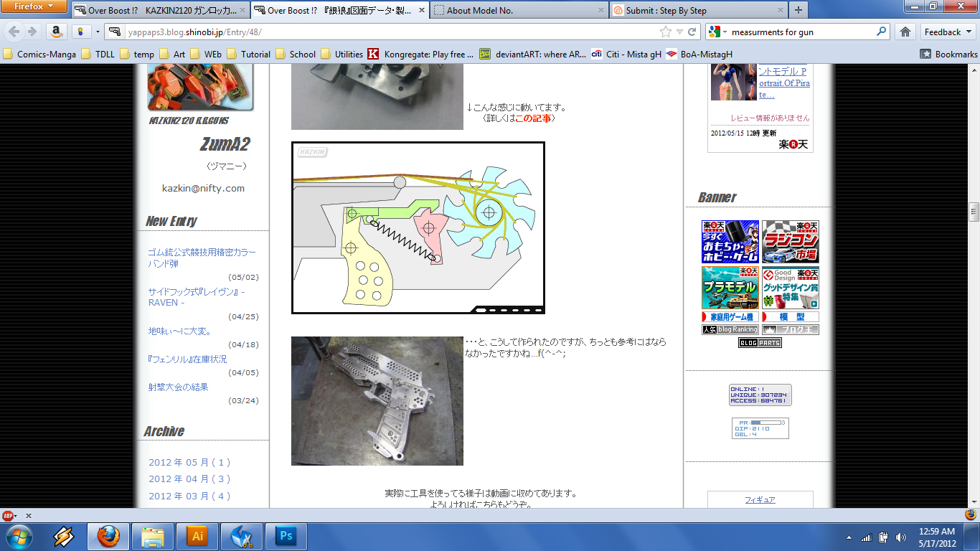
Task: Launch Winamp from the taskbar
Action: [x=64, y=537]
